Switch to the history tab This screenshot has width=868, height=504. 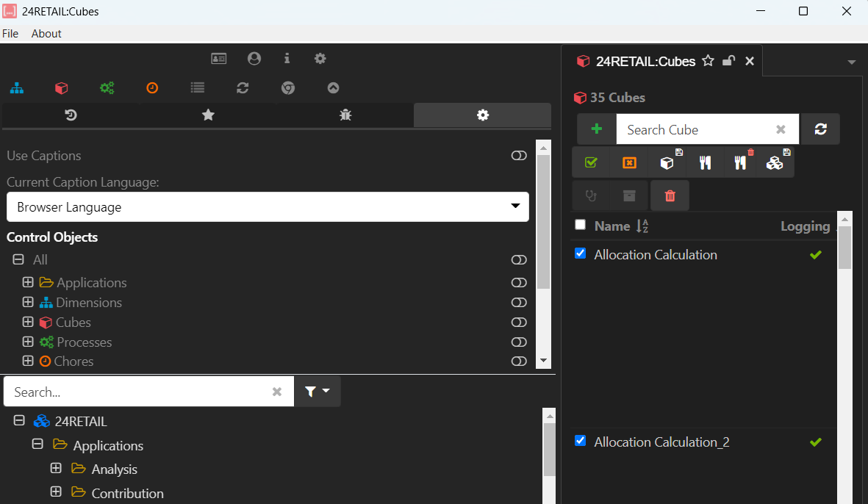tap(71, 115)
